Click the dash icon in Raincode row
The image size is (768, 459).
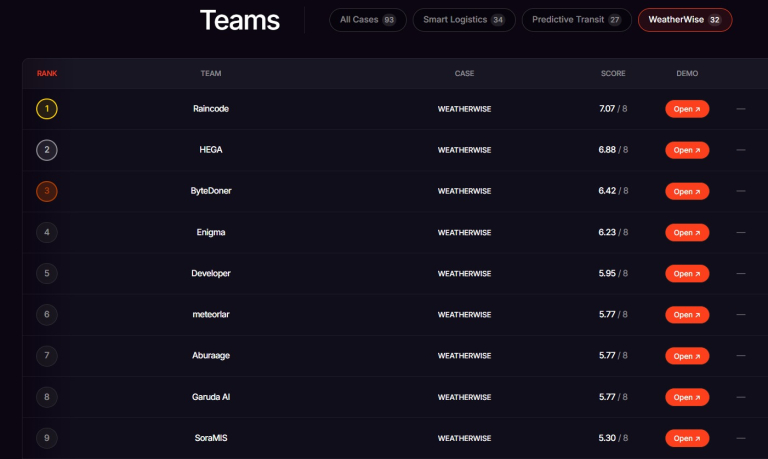coord(741,109)
